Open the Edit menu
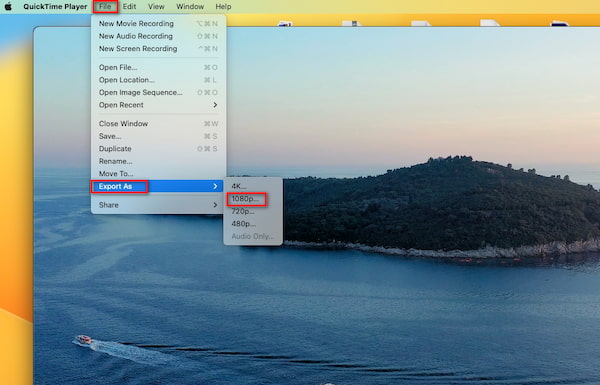600x385 pixels. pos(129,7)
